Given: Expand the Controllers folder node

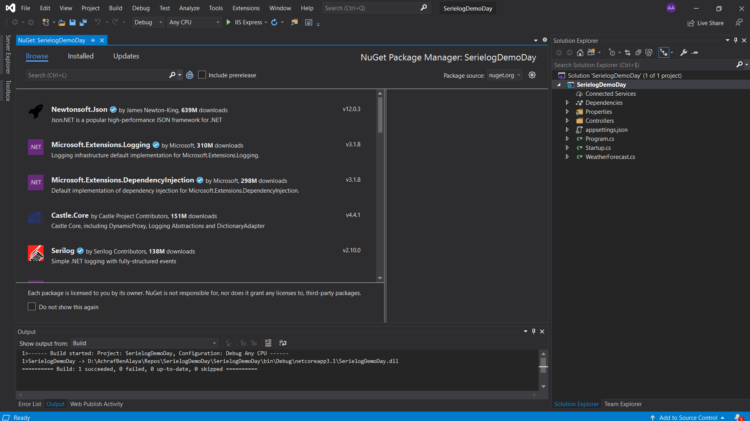Looking at the screenshot, I should point(567,121).
